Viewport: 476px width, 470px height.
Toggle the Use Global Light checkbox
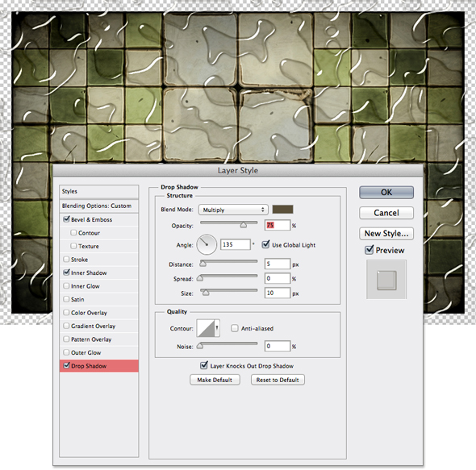coord(265,244)
